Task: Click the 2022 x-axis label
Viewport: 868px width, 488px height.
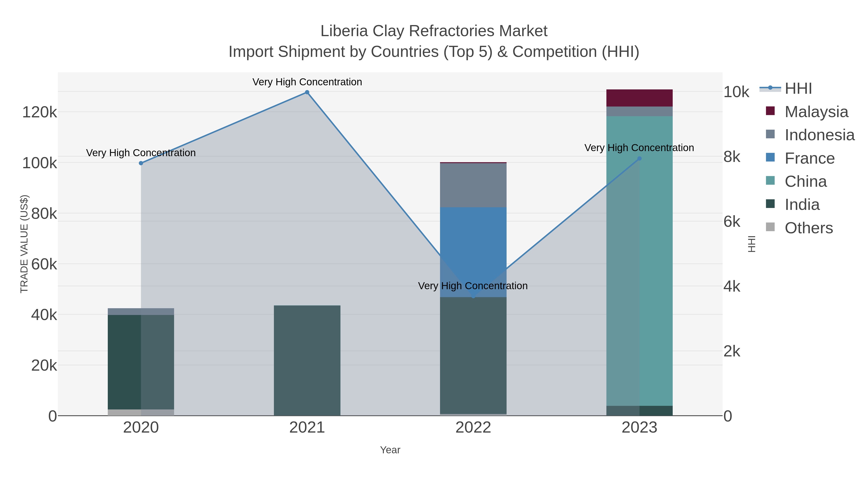Action: click(473, 427)
